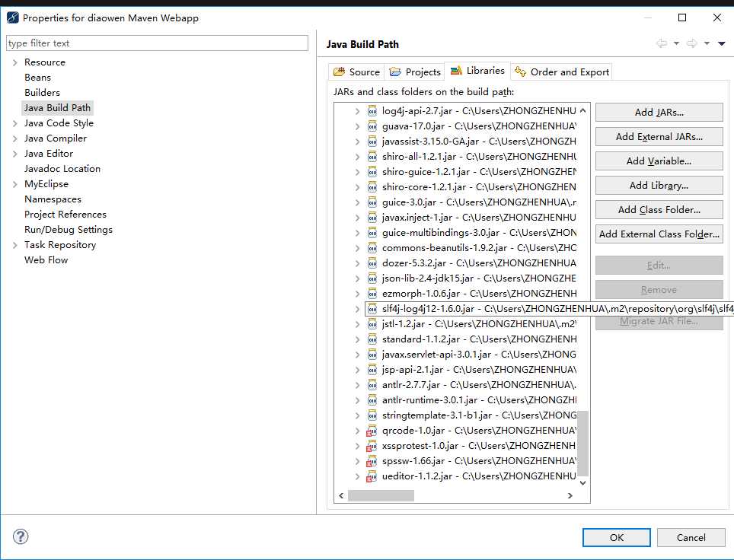Click the missing-jar error icon beside spssw-1.66.jar
This screenshot has width=734, height=560.
[x=372, y=461]
